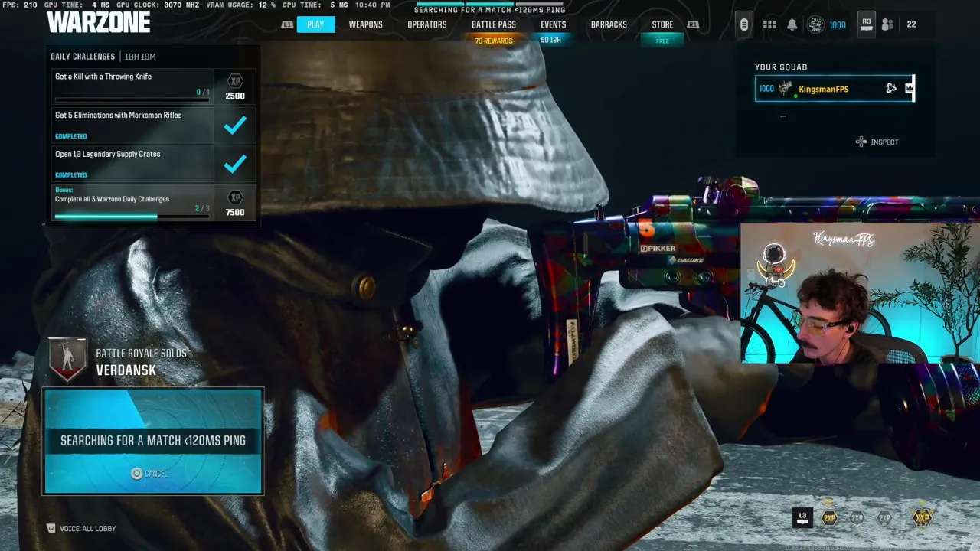Click the FREE store label
The width and height of the screenshot is (980, 551).
(662, 41)
